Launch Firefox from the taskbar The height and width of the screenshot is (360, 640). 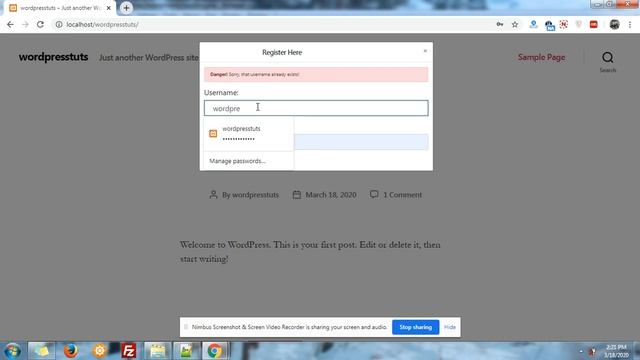point(71,351)
